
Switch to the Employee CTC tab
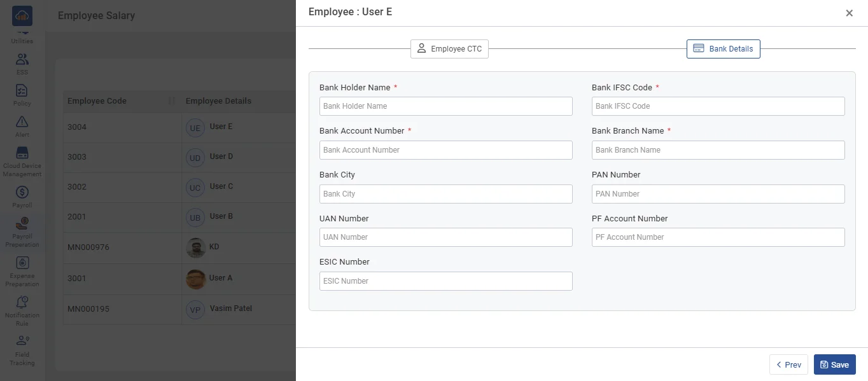(449, 49)
